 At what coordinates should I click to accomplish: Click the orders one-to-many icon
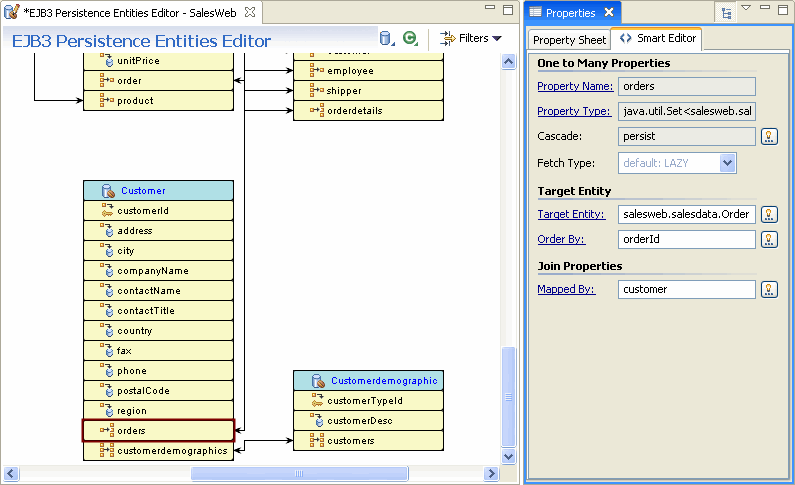(x=107, y=431)
